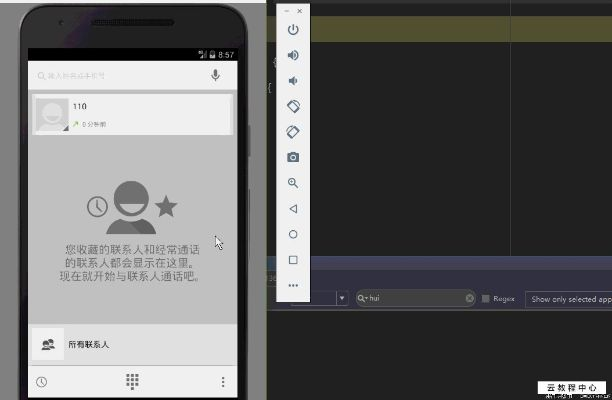
Task: Open emulator extended controls (three dots)
Action: pos(293,285)
